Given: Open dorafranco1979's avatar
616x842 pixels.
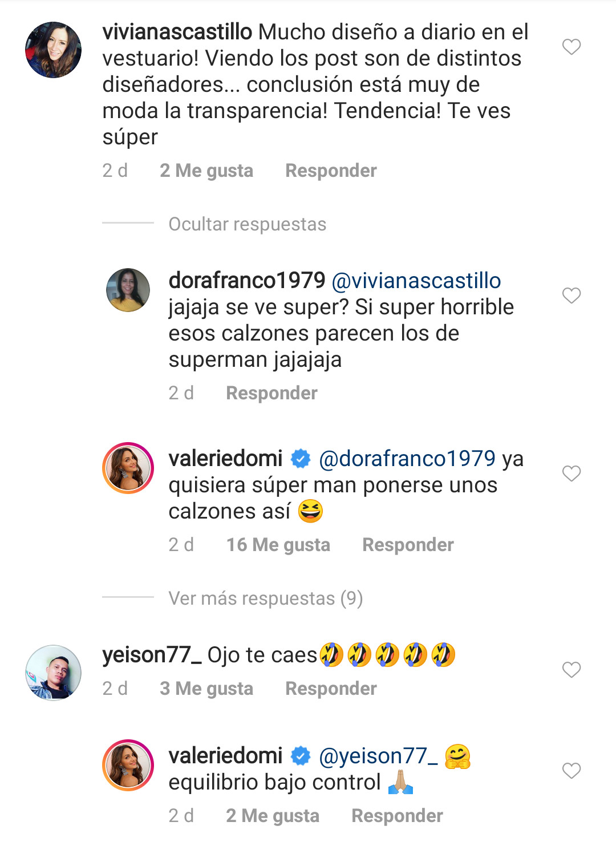Looking at the screenshot, I should [128, 290].
